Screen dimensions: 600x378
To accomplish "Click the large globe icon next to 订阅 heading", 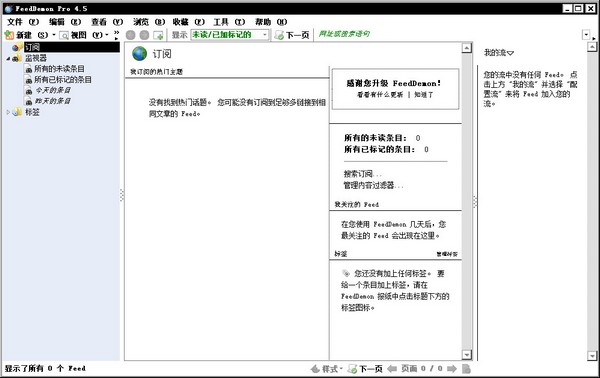I will click(x=140, y=54).
